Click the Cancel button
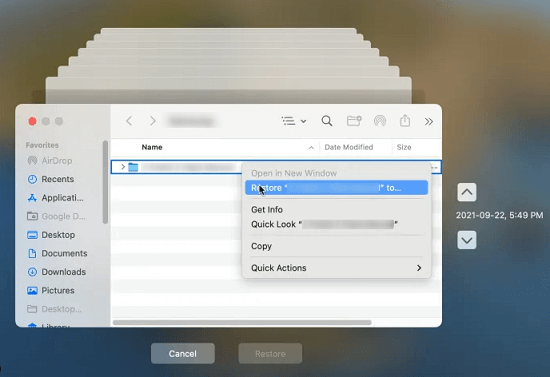 click(183, 354)
